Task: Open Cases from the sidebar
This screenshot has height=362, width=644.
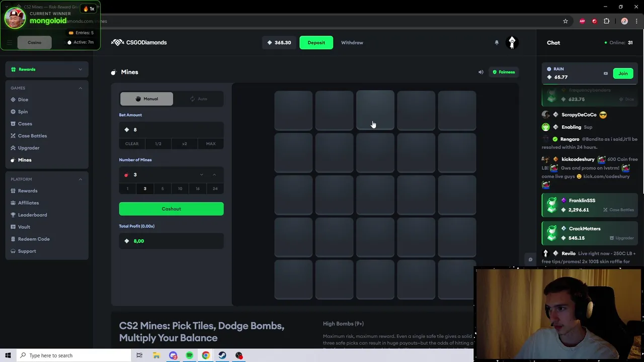Action: (25, 124)
